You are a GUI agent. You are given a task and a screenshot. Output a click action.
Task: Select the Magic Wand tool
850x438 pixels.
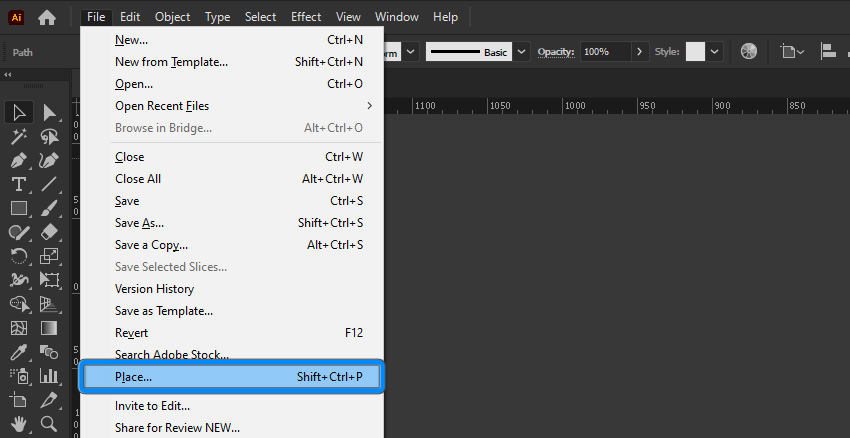19,137
